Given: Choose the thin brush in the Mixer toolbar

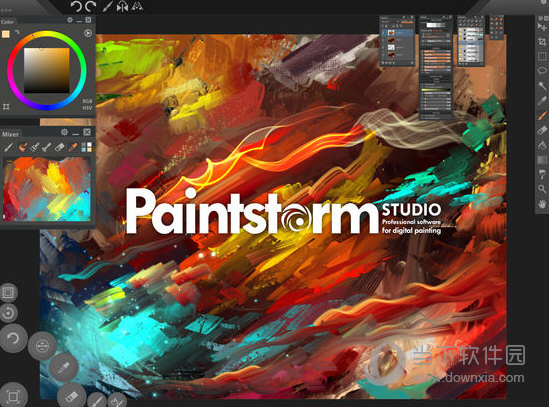Looking at the screenshot, I should tap(8, 147).
